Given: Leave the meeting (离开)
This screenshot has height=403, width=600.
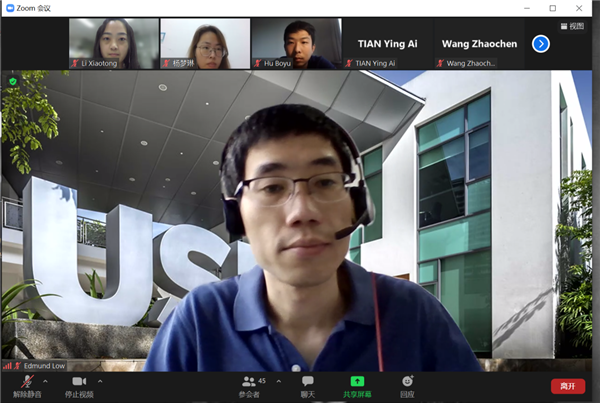Looking at the screenshot, I should click(x=568, y=386).
